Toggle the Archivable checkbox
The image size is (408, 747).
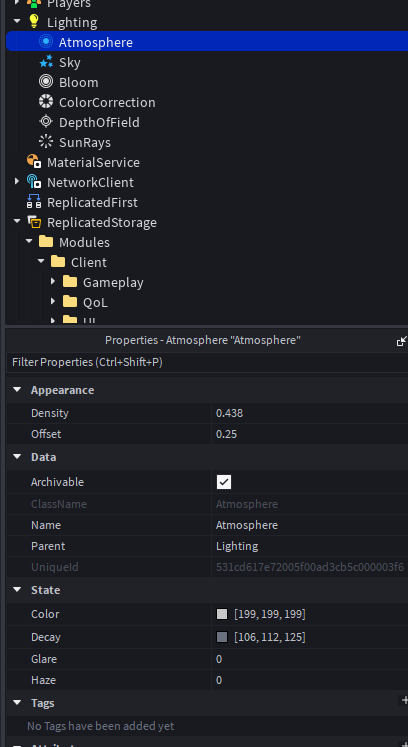[x=224, y=482]
